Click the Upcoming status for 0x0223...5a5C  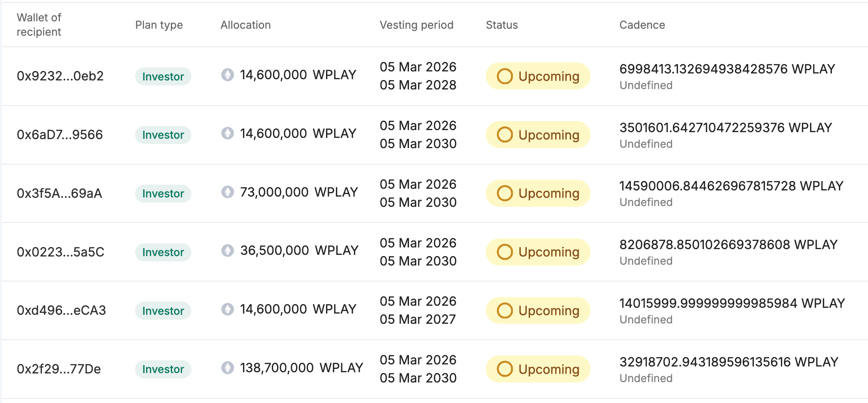pyautogui.click(x=538, y=252)
